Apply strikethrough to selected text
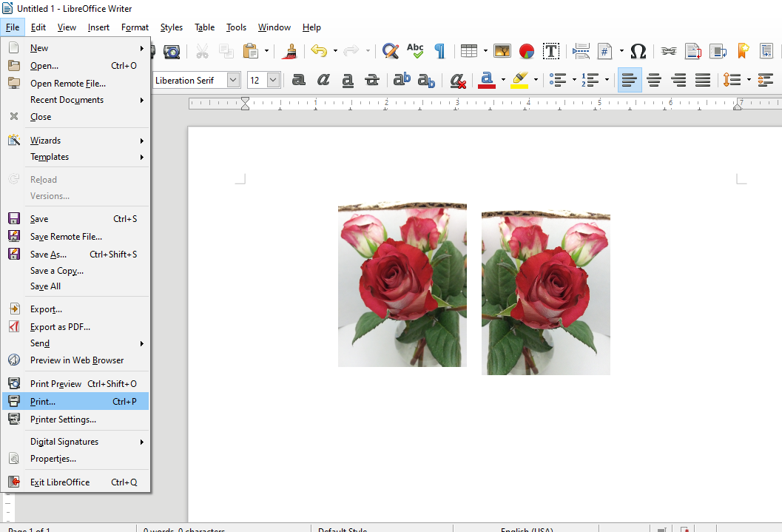 coord(373,80)
